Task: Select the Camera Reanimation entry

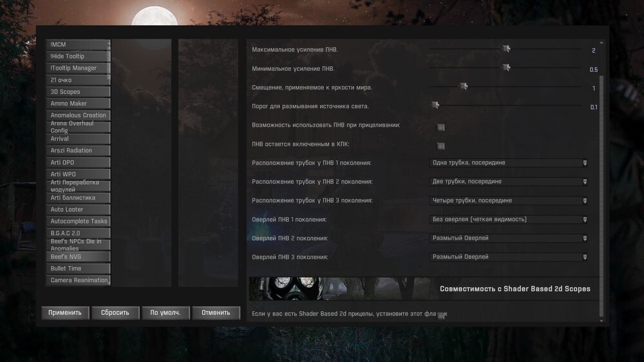Action: coord(78,280)
